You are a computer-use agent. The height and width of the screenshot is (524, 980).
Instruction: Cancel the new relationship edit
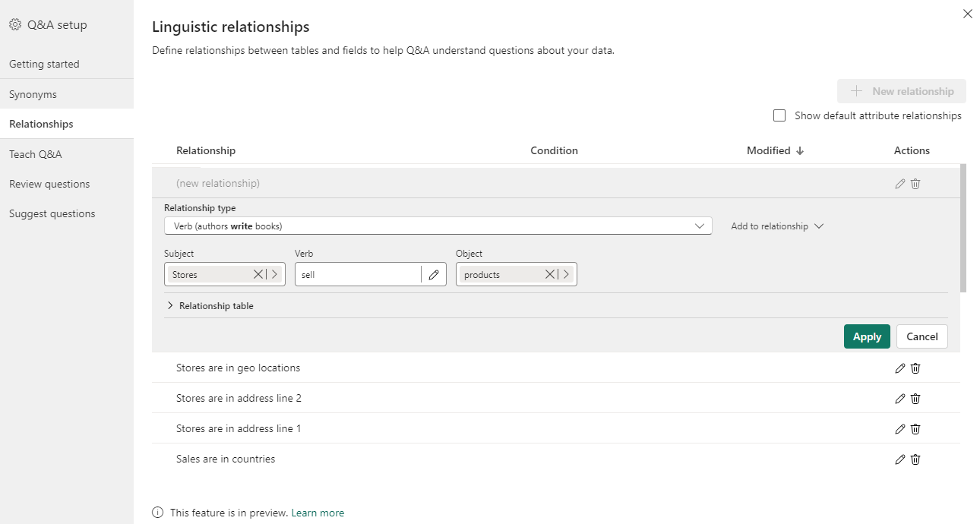pyautogui.click(x=922, y=336)
